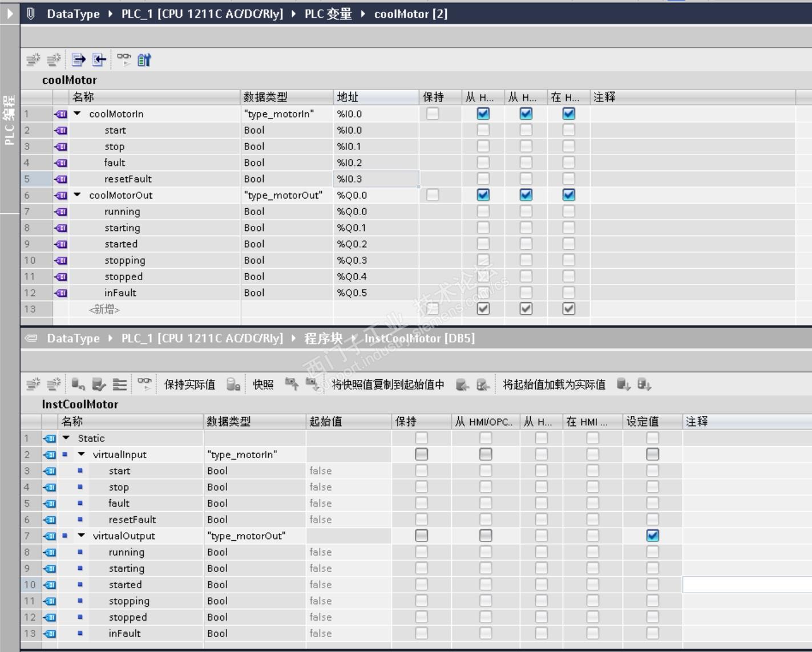Click the battery-and-wrench Retain icon
Viewport: 812px width, 652px height.
(x=144, y=59)
